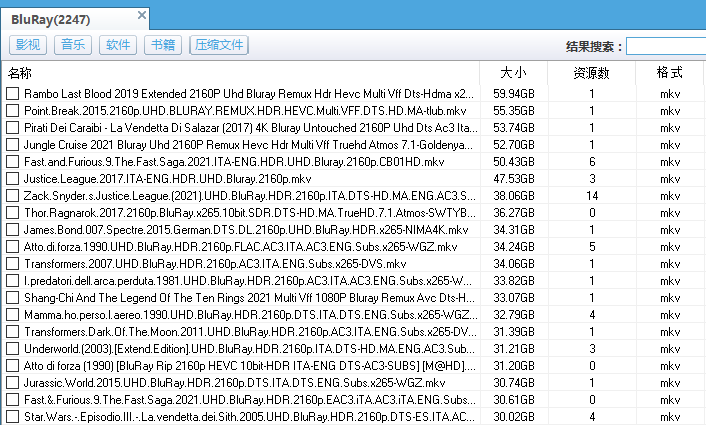This screenshot has height=425, width=706.
Task: Click the 34.24GB size value
Action: click(x=514, y=247)
